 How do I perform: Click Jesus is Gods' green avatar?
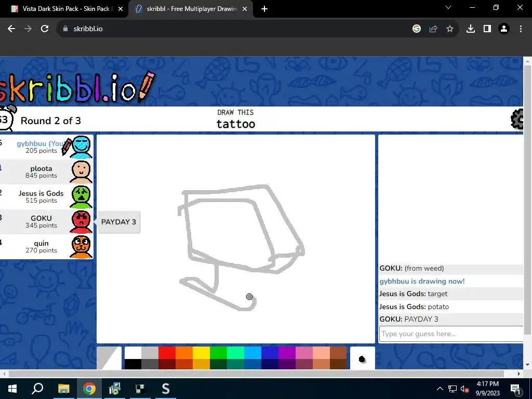[82, 197]
